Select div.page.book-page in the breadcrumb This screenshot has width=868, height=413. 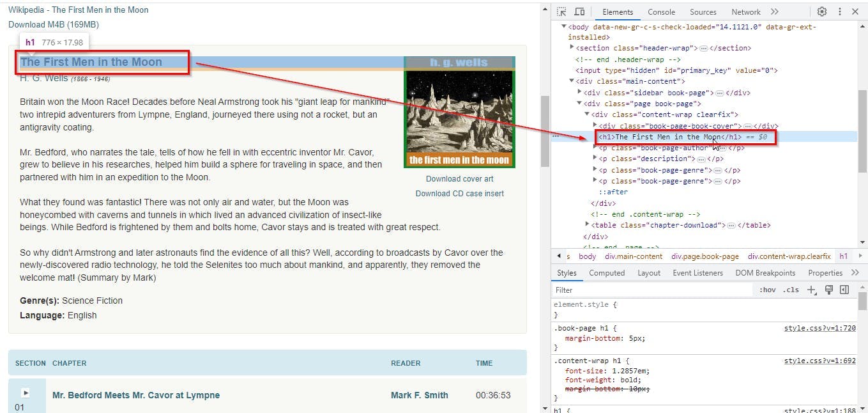(705, 256)
